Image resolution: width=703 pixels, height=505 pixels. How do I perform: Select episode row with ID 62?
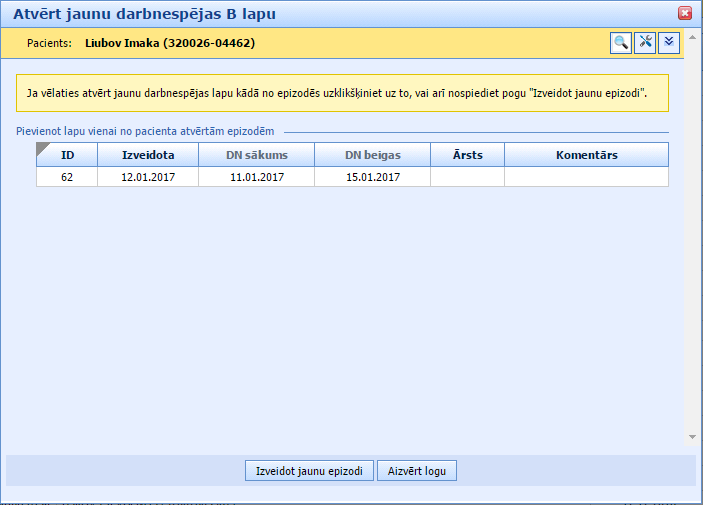point(67,177)
